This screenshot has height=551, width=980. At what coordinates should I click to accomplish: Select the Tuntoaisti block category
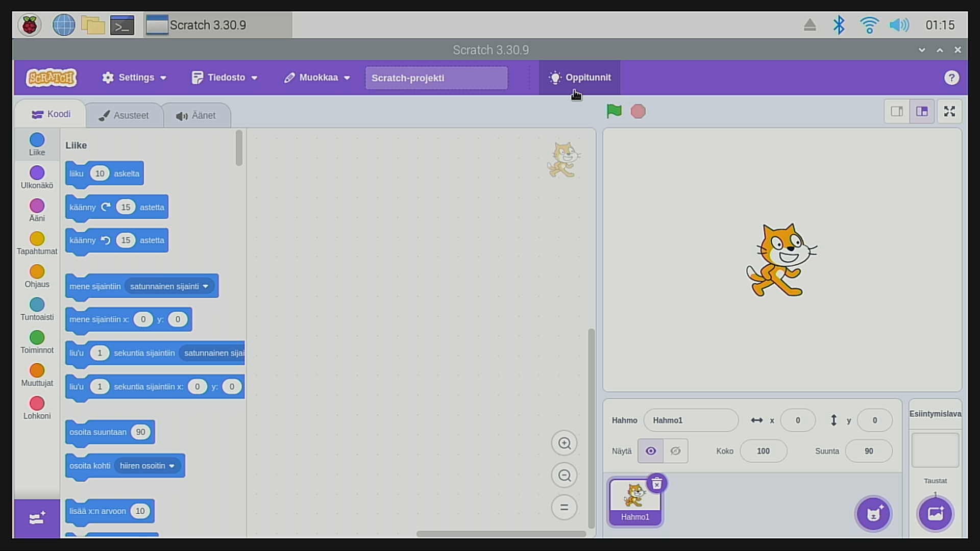click(x=37, y=309)
